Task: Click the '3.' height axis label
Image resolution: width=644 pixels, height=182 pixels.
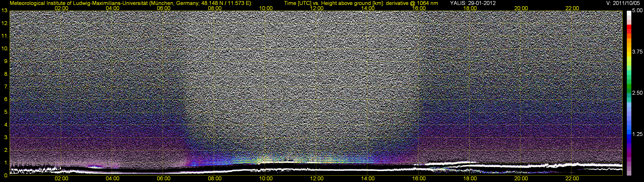Action: click(6, 137)
